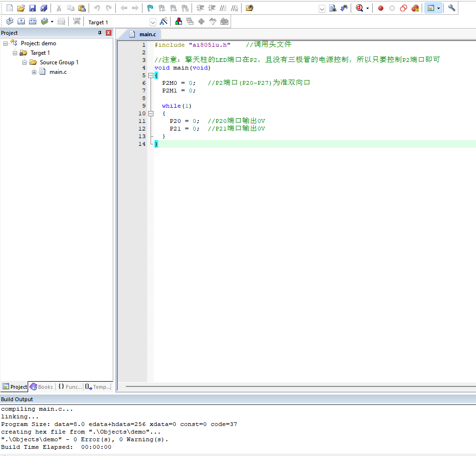The image size is (476, 456).
Task: Collapse the Source Group 1 node
Action: [x=25, y=62]
